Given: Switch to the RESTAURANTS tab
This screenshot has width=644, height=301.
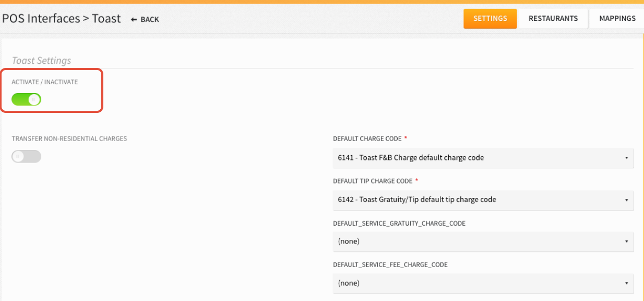Looking at the screenshot, I should 553,18.
